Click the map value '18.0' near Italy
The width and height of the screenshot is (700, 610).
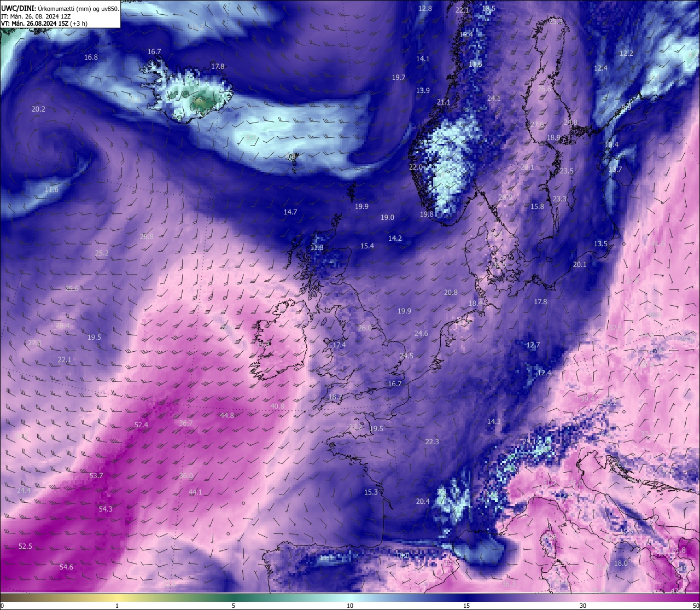click(x=621, y=563)
